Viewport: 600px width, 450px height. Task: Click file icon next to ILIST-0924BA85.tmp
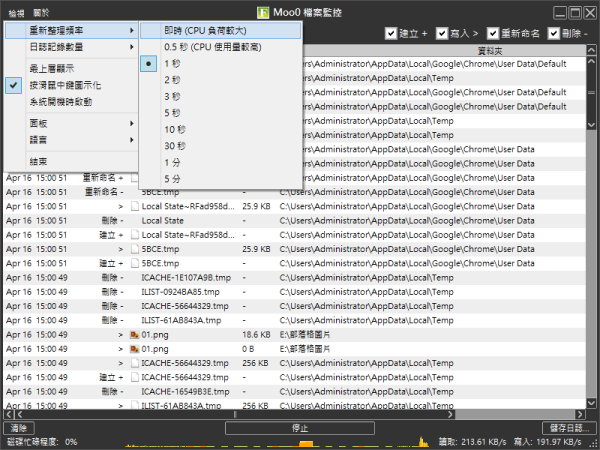(x=135, y=291)
